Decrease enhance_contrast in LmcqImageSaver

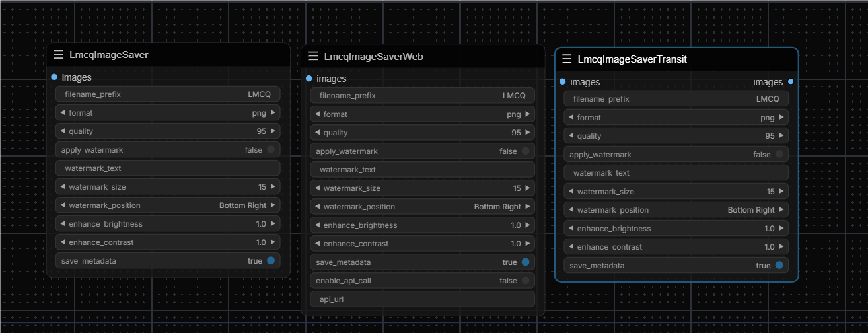[x=63, y=242]
